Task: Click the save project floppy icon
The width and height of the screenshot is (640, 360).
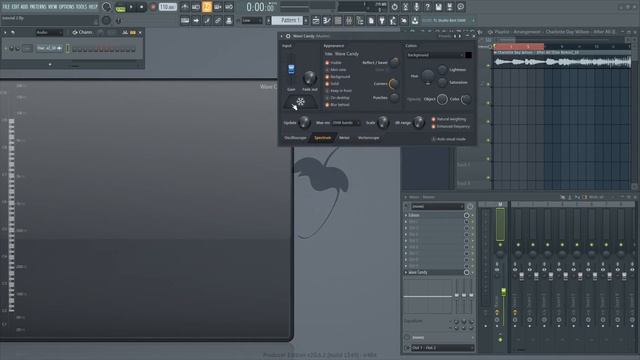Action: pos(438,7)
